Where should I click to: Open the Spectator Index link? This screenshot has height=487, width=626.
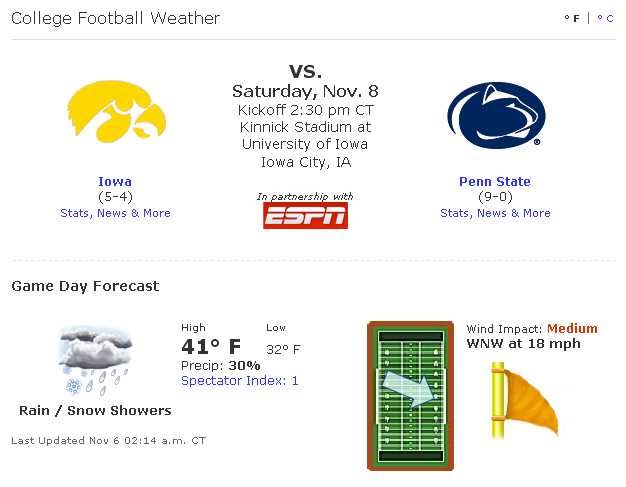tap(239, 381)
